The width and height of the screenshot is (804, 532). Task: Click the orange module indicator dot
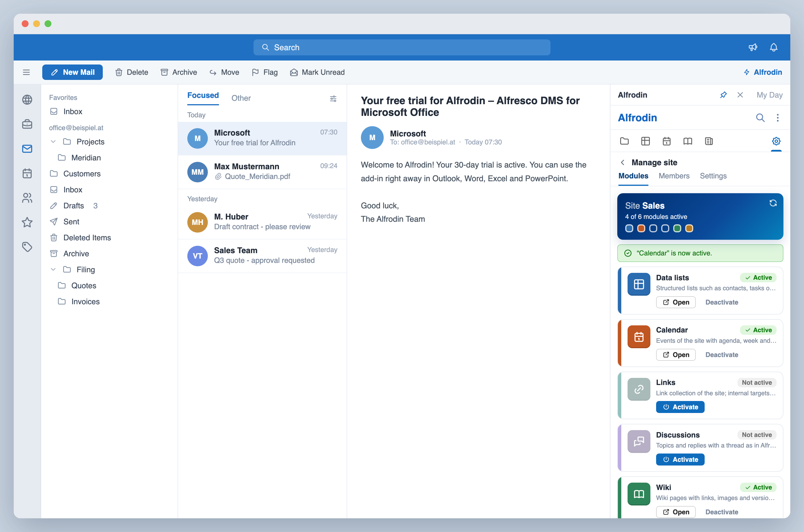[x=641, y=228]
